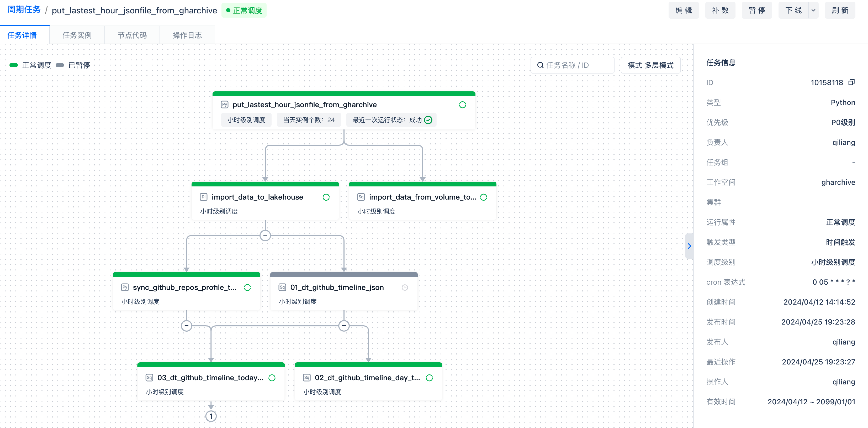Viewport: 868px width, 428px height.
Task: Collapse children under import_data_to_lakehouse node
Action: pyautogui.click(x=265, y=235)
